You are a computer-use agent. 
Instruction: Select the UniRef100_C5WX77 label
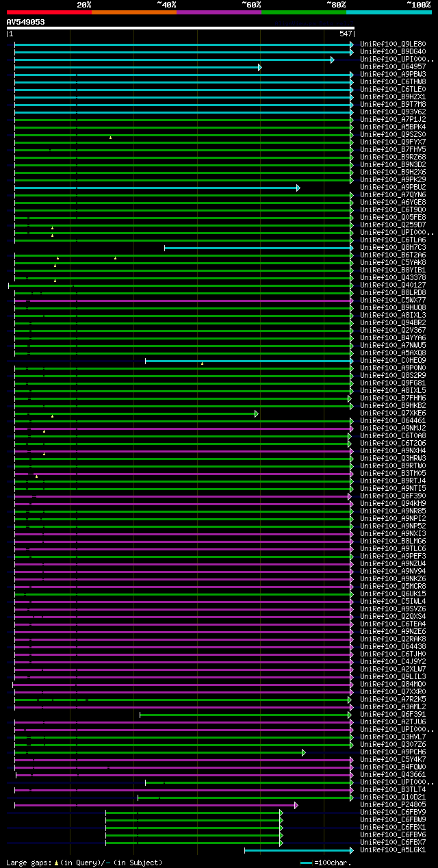click(x=393, y=300)
